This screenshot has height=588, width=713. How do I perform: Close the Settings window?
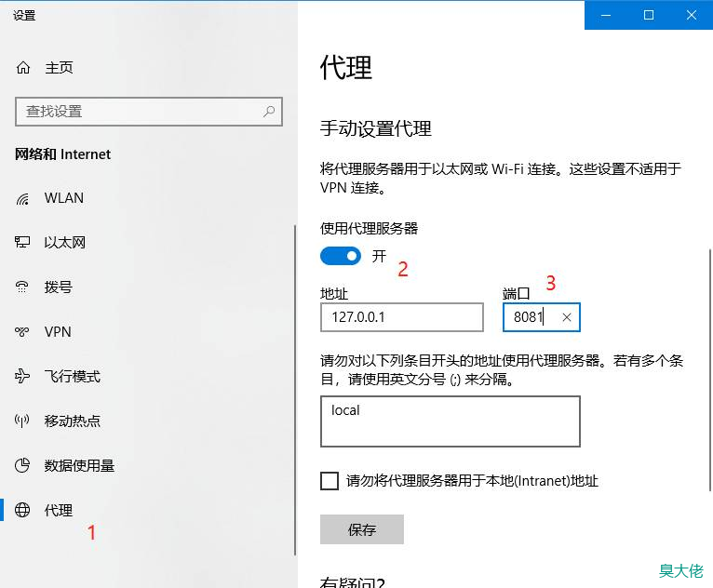[x=692, y=16]
